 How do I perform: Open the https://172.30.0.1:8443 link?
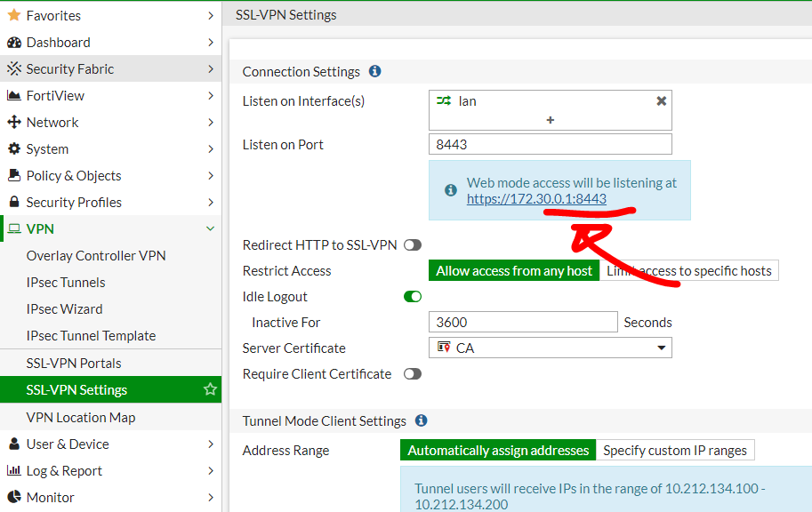[x=536, y=199]
